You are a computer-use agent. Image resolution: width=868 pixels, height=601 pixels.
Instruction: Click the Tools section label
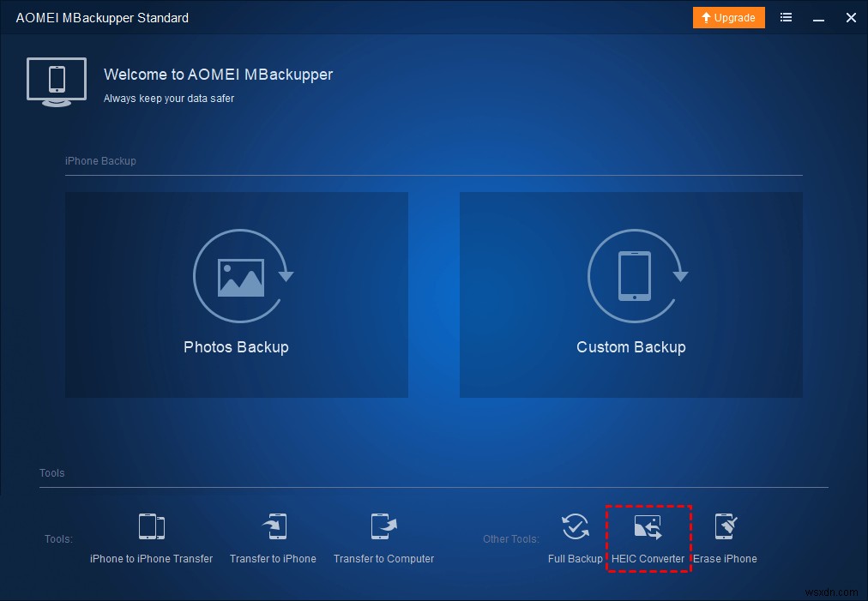point(51,472)
